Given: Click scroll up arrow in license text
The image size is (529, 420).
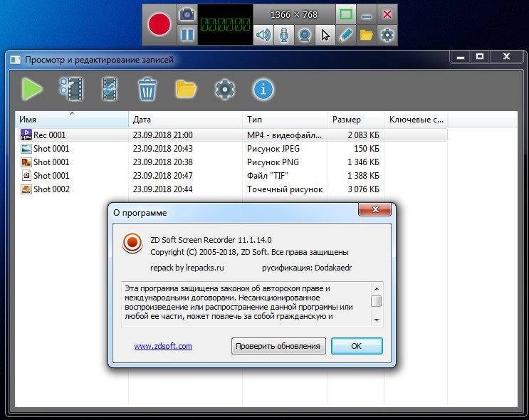Looking at the screenshot, I should point(377,289).
